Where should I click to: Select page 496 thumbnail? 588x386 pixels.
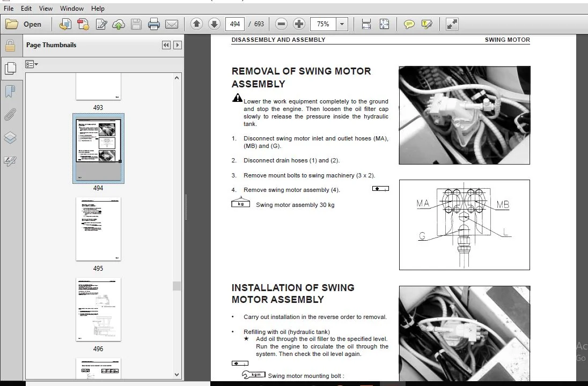pyautogui.click(x=98, y=309)
